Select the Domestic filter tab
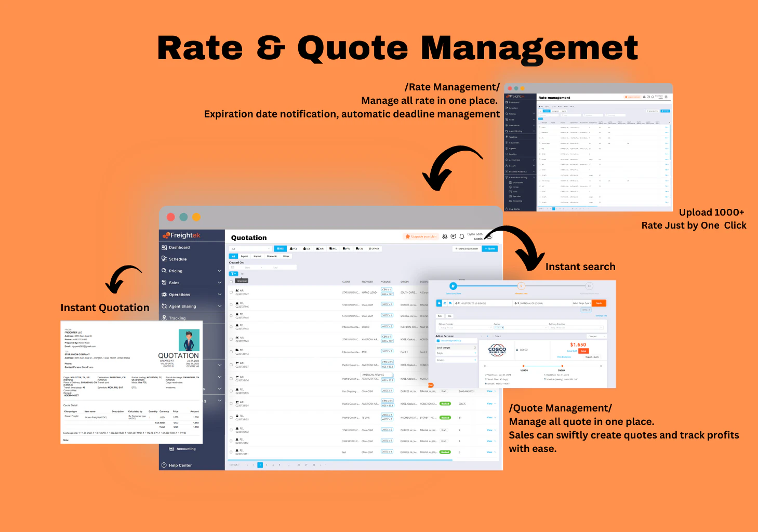Image resolution: width=758 pixels, height=532 pixels. (x=273, y=256)
